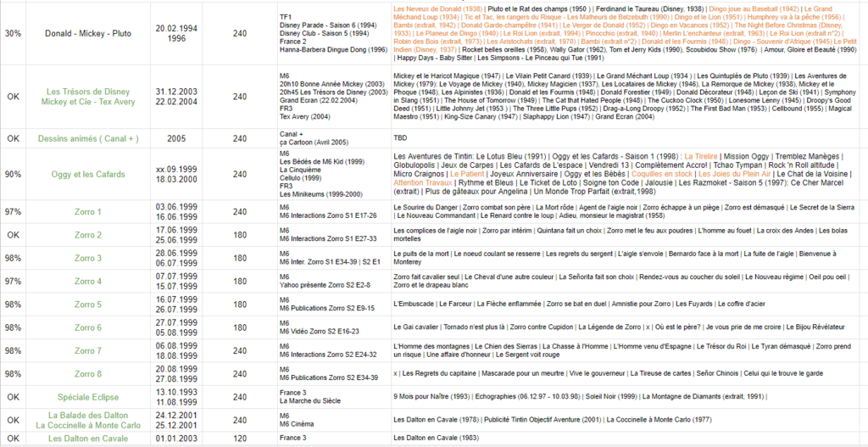Click the cell starting 'Le Sourire du Danger'

pos(626,211)
